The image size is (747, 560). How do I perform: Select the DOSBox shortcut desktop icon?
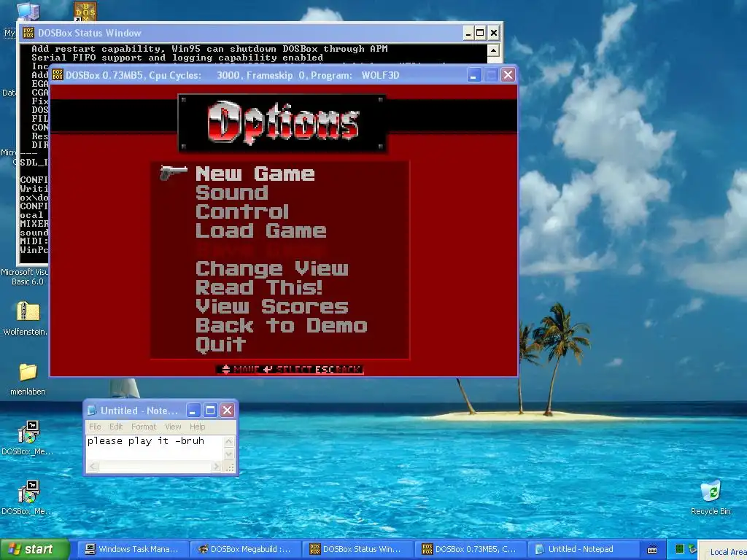[x=85, y=11]
